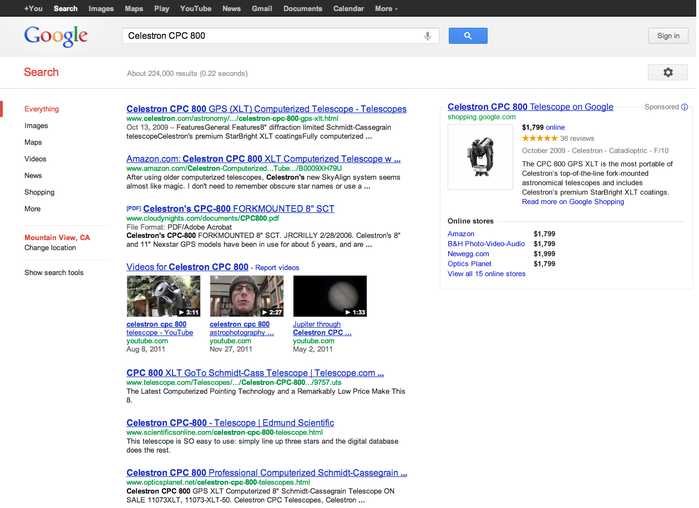Viewport: 699px width, 508px height.
Task: Open Optics Planet store link
Action: point(469,264)
